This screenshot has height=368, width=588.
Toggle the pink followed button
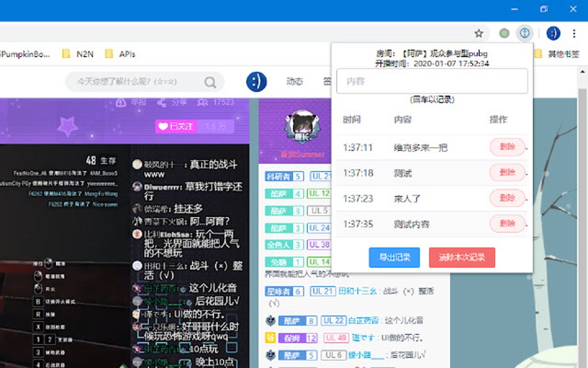176,126
